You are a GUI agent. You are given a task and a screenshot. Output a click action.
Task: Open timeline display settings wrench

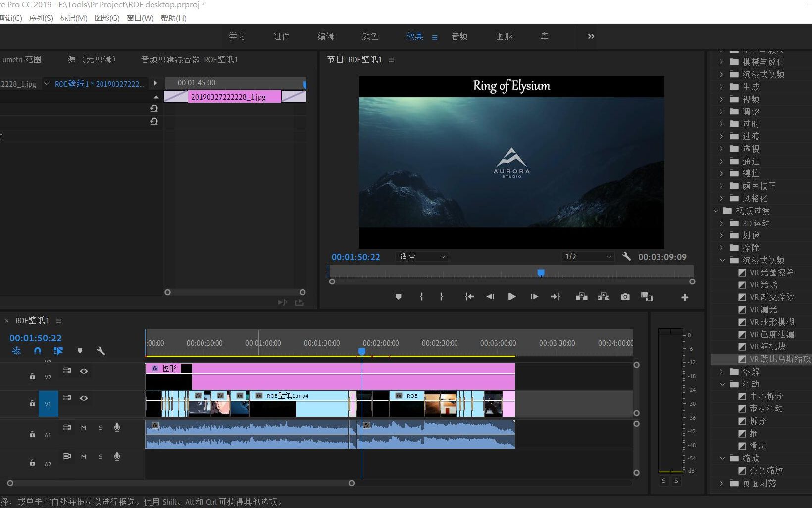[101, 351]
